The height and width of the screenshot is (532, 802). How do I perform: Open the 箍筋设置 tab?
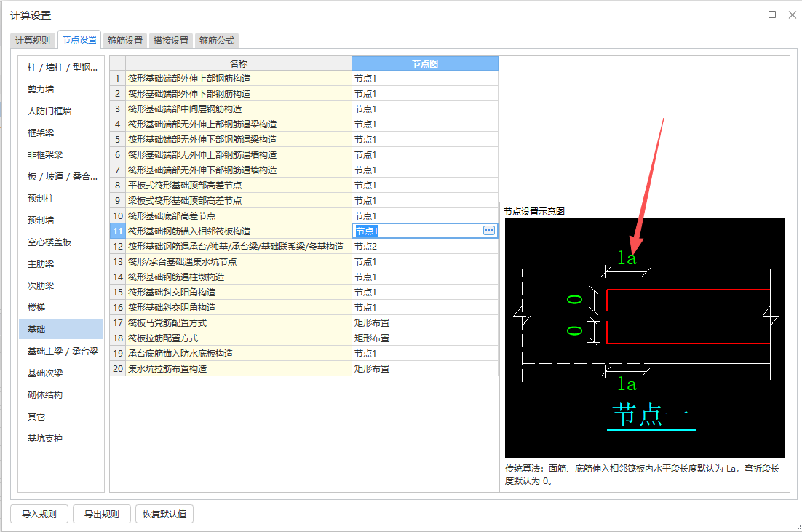pyautogui.click(x=125, y=41)
